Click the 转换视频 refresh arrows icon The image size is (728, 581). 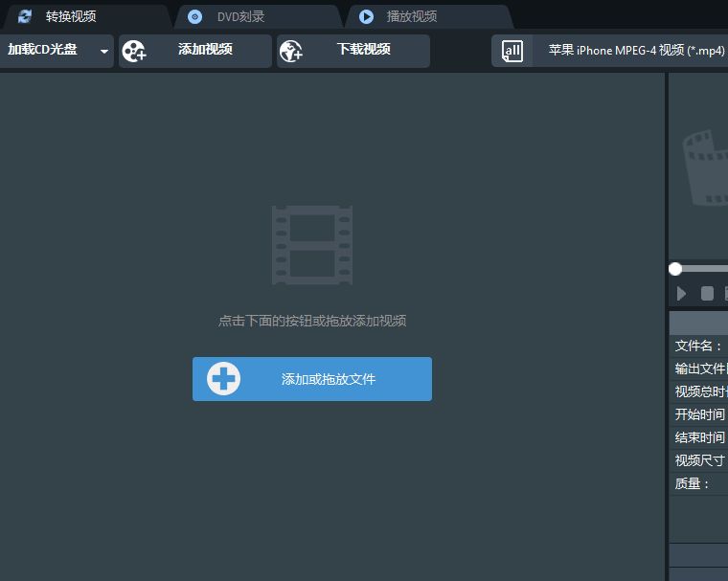(25, 16)
